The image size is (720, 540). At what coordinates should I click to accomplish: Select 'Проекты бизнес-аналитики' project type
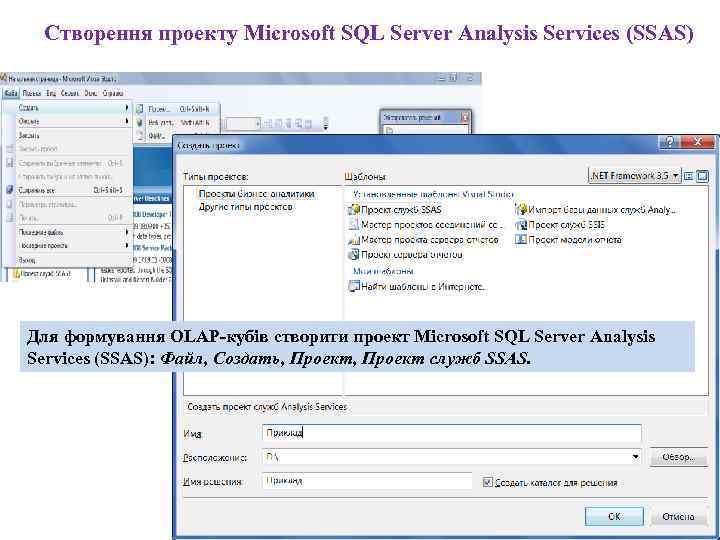point(256,194)
